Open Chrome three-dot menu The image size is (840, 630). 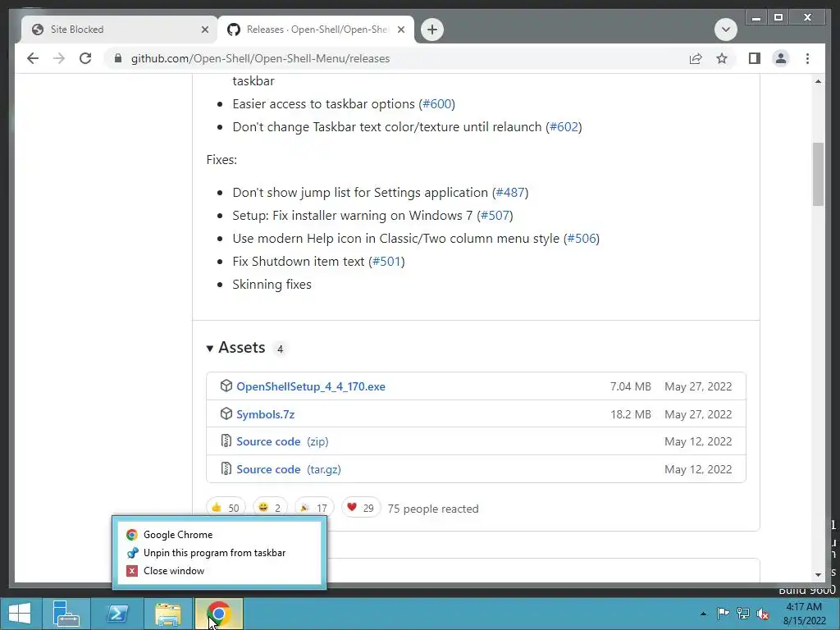[807, 58]
